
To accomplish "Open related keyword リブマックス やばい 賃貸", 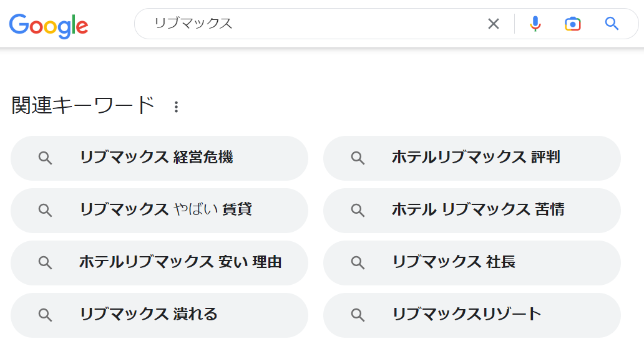I will point(165,210).
